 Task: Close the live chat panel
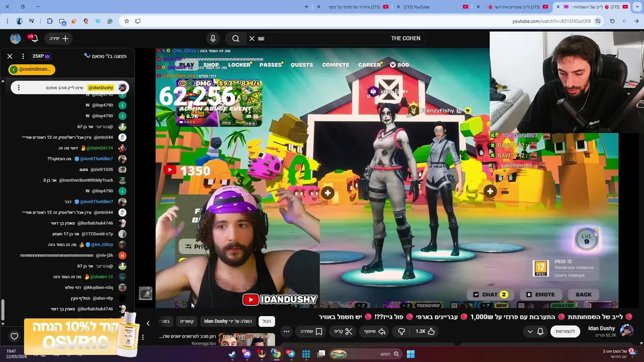(x=10, y=56)
